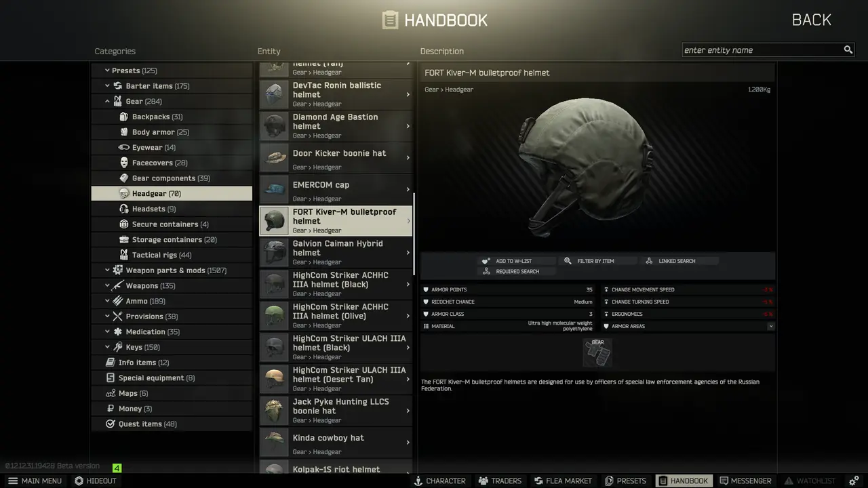Open the Flea Market tab

(562, 481)
